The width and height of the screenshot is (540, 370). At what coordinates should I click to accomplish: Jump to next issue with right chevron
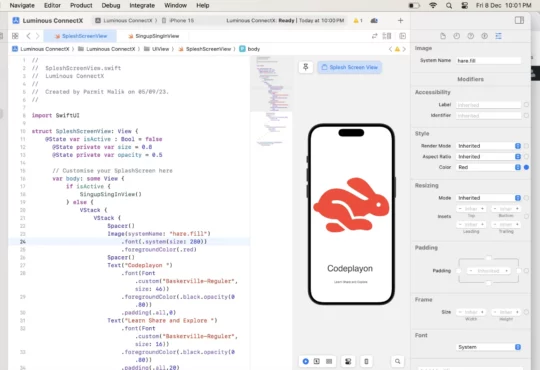pyautogui.click(x=404, y=49)
